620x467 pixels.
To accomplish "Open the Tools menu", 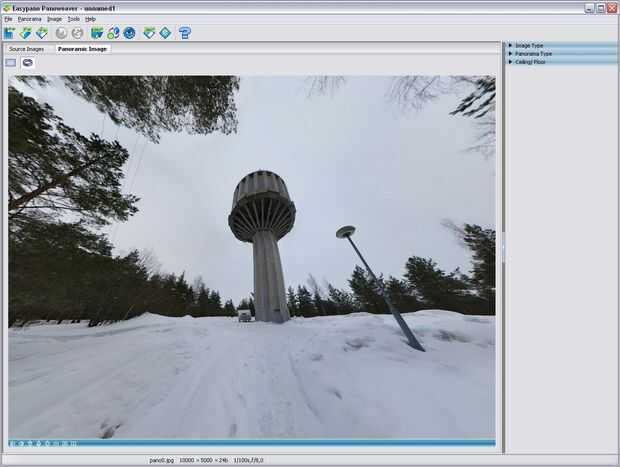I will click(x=74, y=19).
